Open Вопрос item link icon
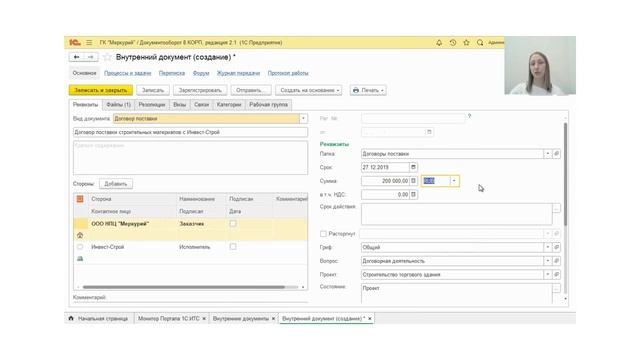This screenshot has width=640, height=360. pos(556,260)
